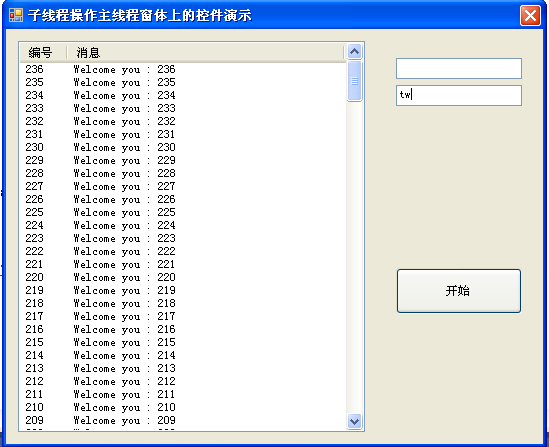Image resolution: width=549 pixels, height=447 pixels.
Task: Select row 'Welcome you : 212'
Action: [183, 381]
